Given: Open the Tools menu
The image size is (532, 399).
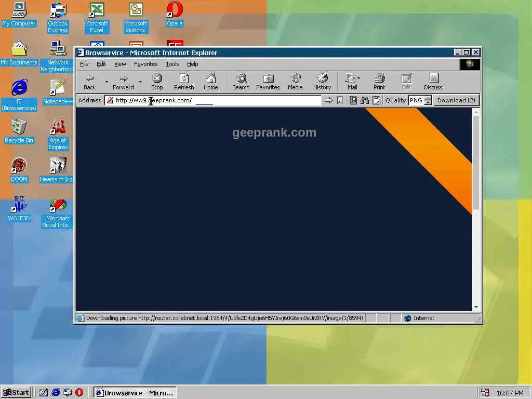Looking at the screenshot, I should [x=172, y=64].
